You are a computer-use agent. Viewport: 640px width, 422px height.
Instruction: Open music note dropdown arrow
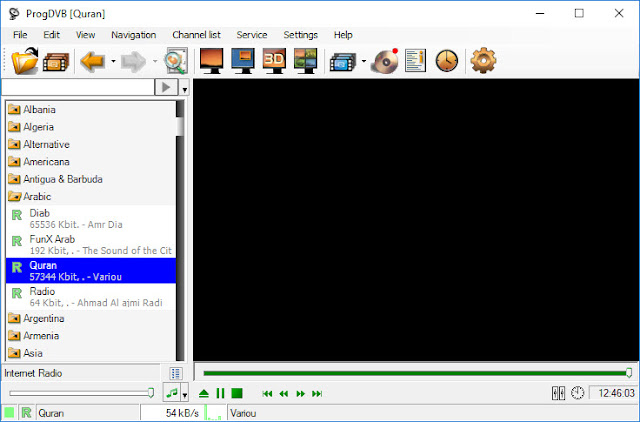184,394
